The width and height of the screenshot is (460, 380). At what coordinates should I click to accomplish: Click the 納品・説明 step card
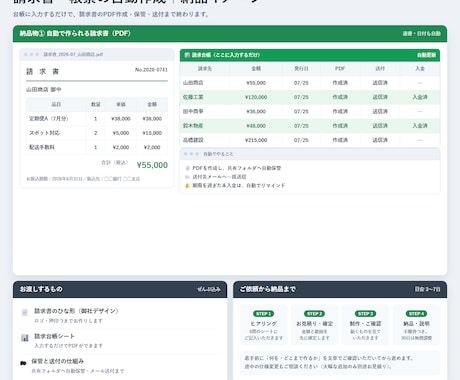point(416,325)
